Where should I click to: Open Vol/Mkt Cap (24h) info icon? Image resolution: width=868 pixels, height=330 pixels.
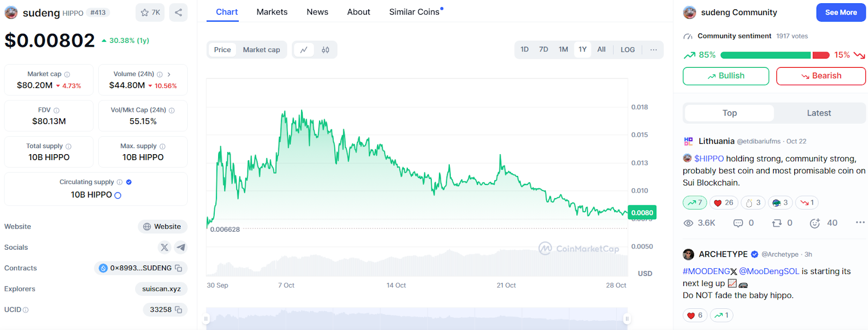172,110
